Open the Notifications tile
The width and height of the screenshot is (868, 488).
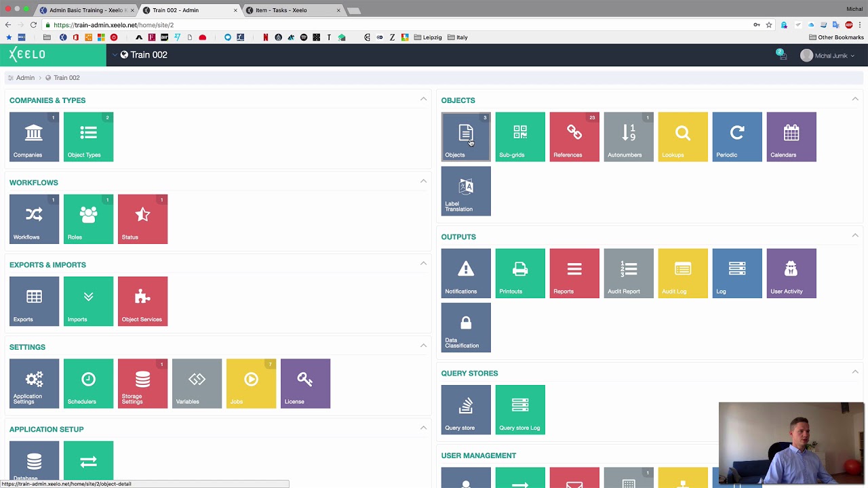(x=466, y=273)
